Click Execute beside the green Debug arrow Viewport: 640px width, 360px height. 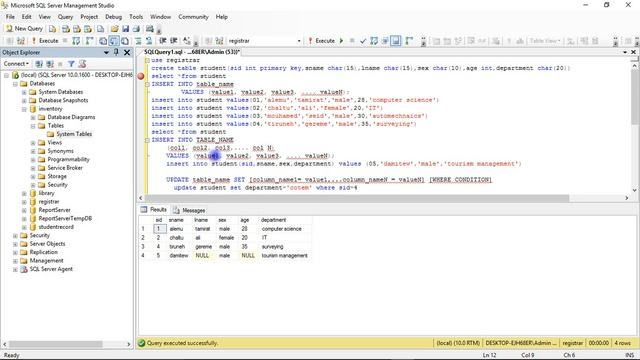tap(322, 41)
